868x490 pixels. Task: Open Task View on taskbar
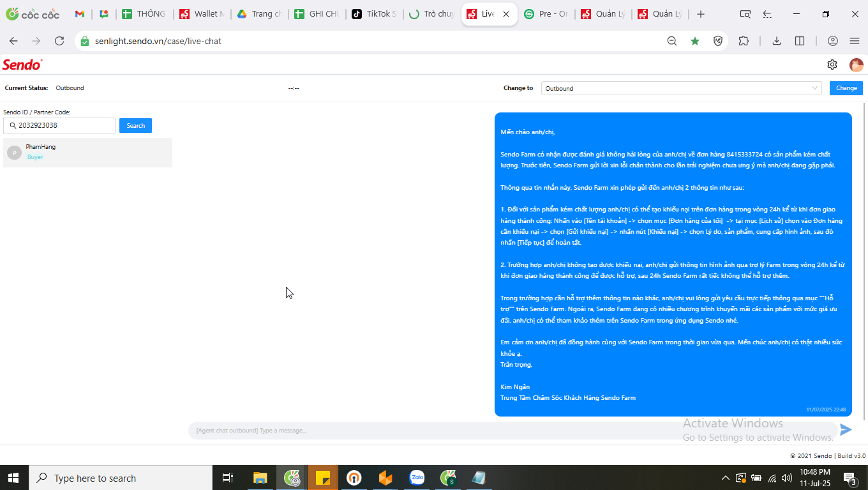pyautogui.click(x=227, y=478)
